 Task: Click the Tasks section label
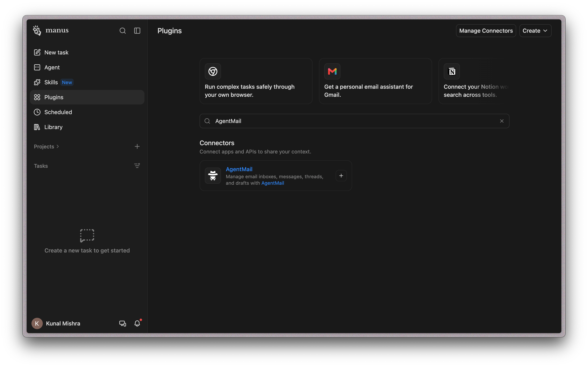(41, 166)
